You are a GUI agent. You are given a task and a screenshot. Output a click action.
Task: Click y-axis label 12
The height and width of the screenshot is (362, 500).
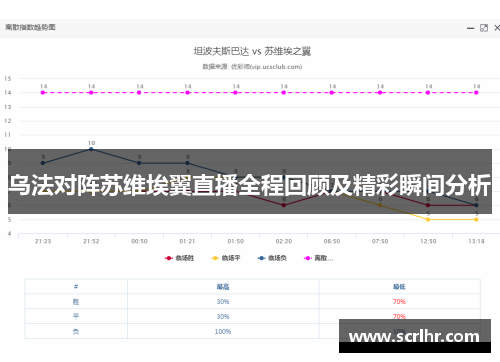tap(8, 121)
